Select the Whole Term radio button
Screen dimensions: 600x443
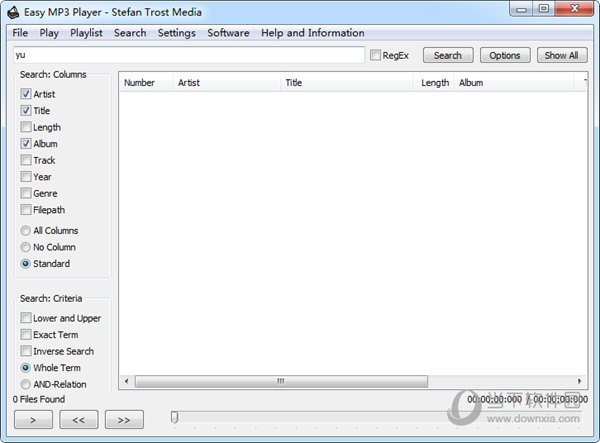(26, 368)
